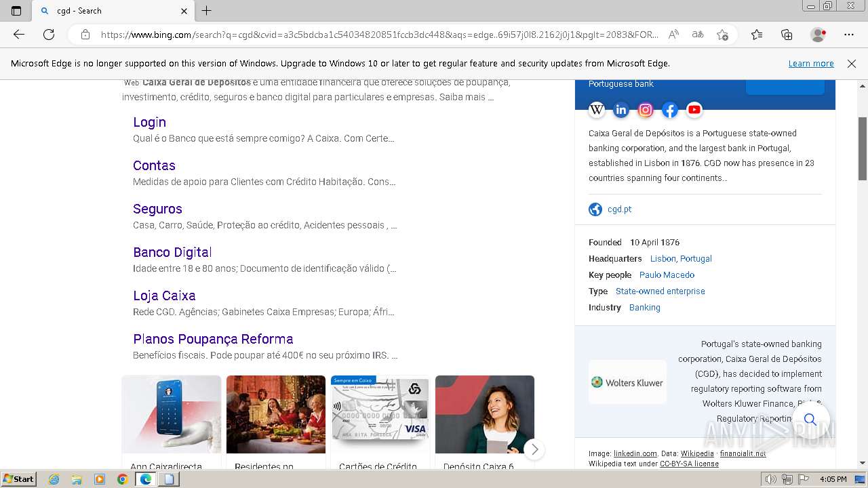This screenshot has height=488, width=868.
Task: Add this page to favorites with the star-plus icon
Action: (x=723, y=35)
